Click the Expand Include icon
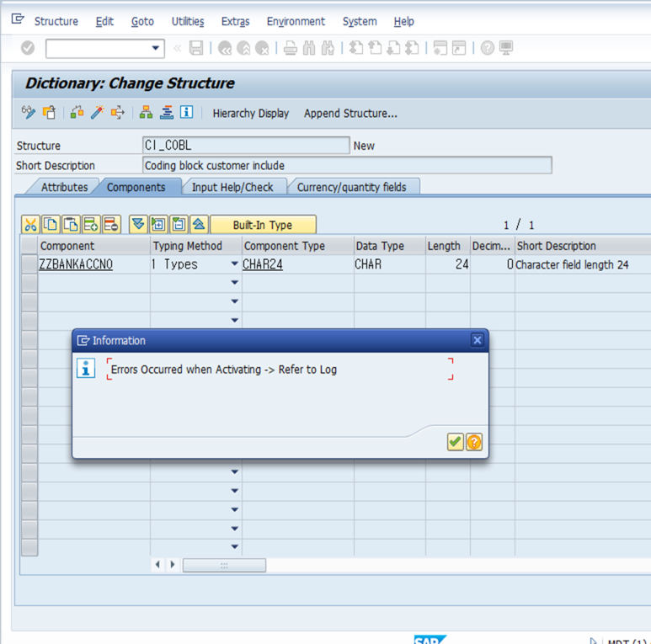Image resolution: width=651 pixels, height=644 pixels. pyautogui.click(x=158, y=225)
